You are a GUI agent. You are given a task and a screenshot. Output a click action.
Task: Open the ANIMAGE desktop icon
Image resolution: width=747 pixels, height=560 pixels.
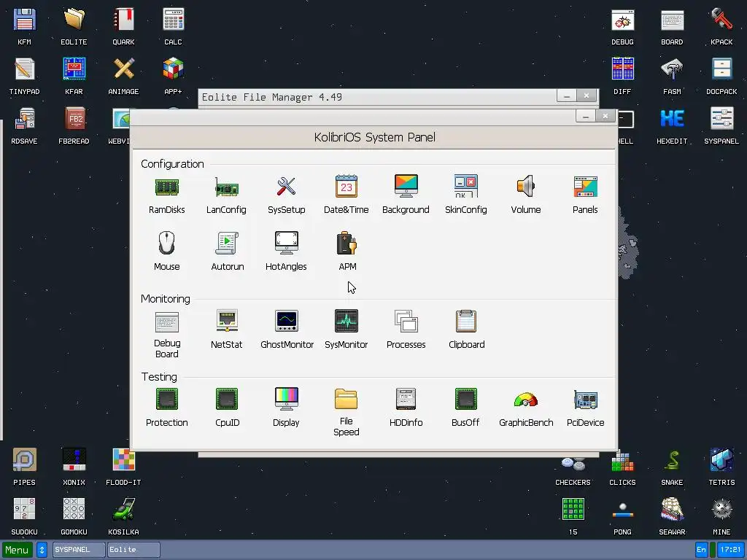123,69
